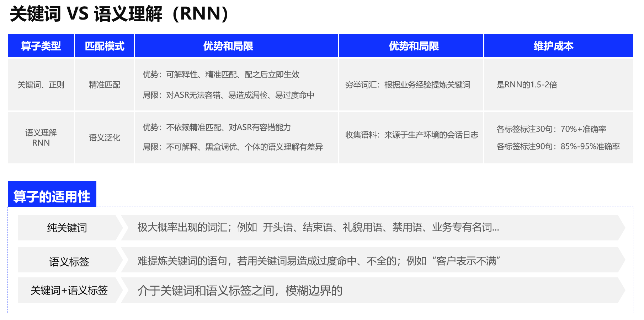Click the text 介于关键词和语义标签之间，模糊边界的
The image size is (644, 320).
[240, 291]
